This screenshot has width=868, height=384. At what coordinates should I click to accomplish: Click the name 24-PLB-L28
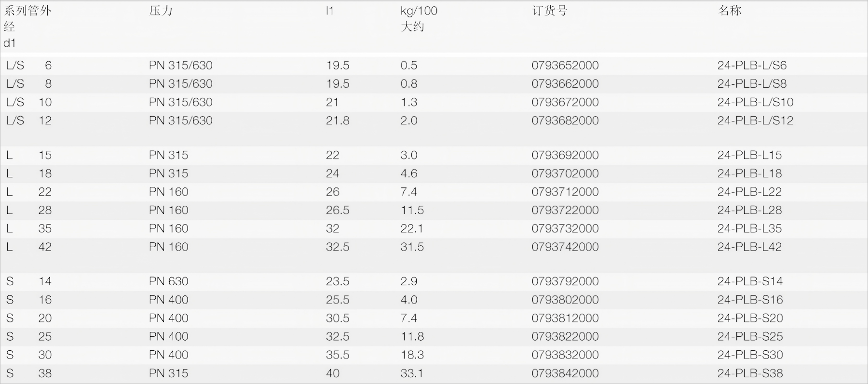pyautogui.click(x=749, y=210)
